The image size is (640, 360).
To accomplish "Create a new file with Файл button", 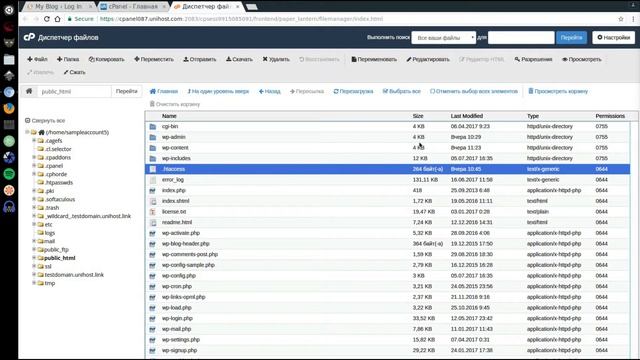I will 37,59.
